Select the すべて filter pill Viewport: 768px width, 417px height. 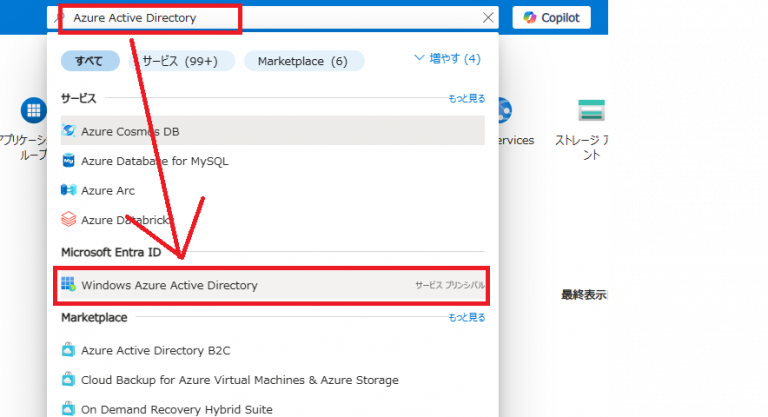point(89,61)
